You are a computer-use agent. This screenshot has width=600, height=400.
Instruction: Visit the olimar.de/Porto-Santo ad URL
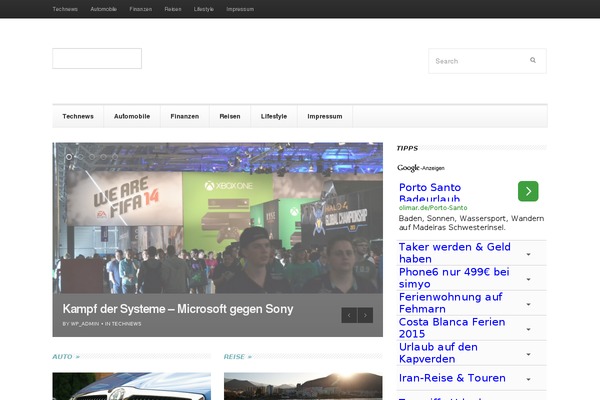(433, 208)
